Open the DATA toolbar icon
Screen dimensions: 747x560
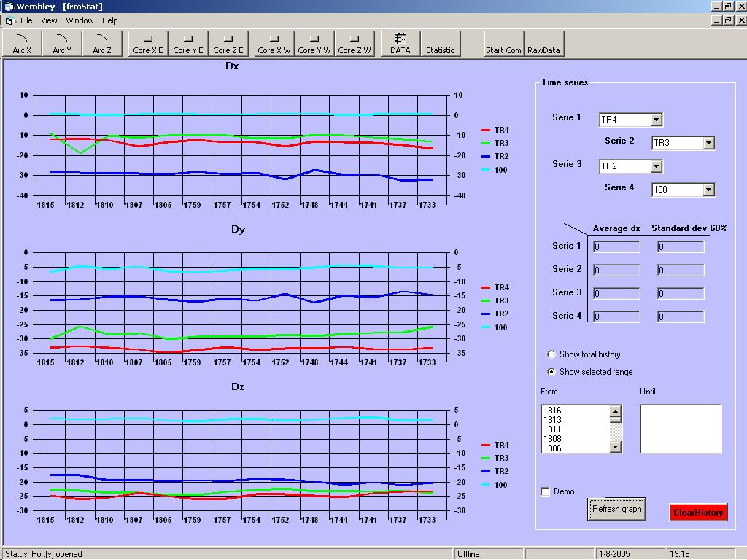click(x=400, y=44)
